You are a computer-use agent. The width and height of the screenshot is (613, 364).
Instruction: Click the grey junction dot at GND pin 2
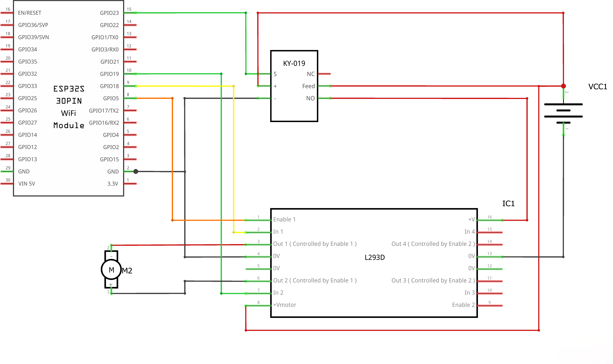tap(136, 171)
